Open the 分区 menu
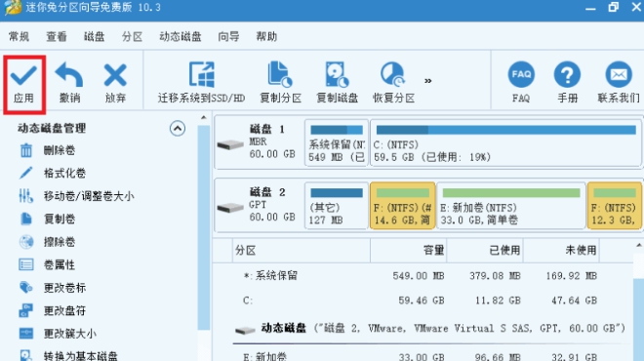This screenshot has width=644, height=361. (132, 36)
